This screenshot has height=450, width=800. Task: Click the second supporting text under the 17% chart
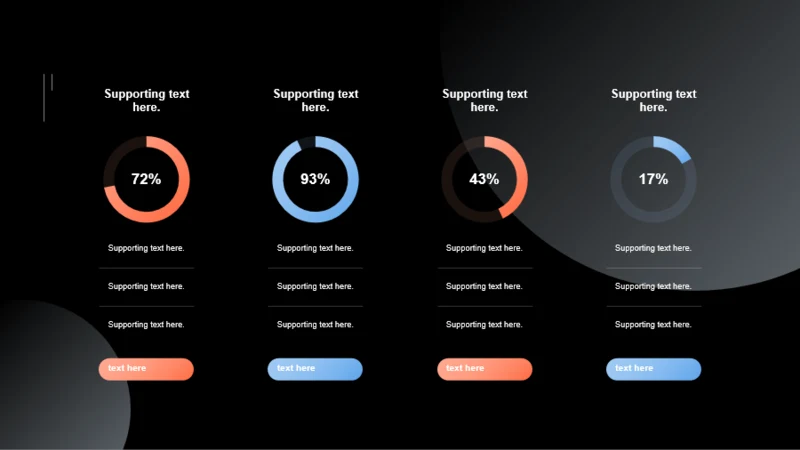653,286
